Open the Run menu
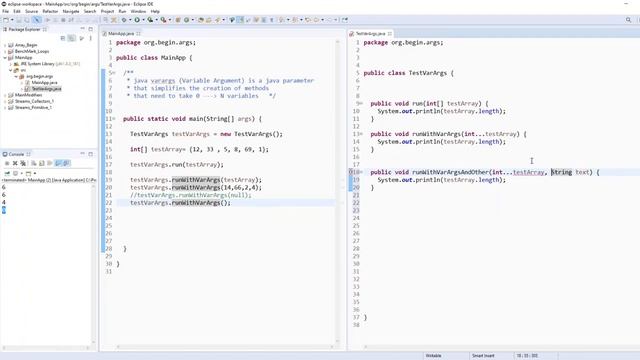 click(x=122, y=11)
